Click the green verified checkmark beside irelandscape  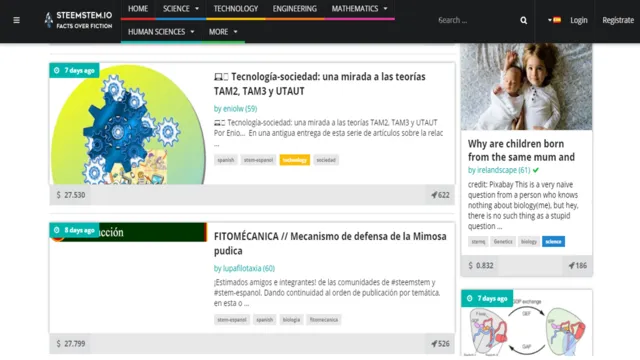[536, 170]
